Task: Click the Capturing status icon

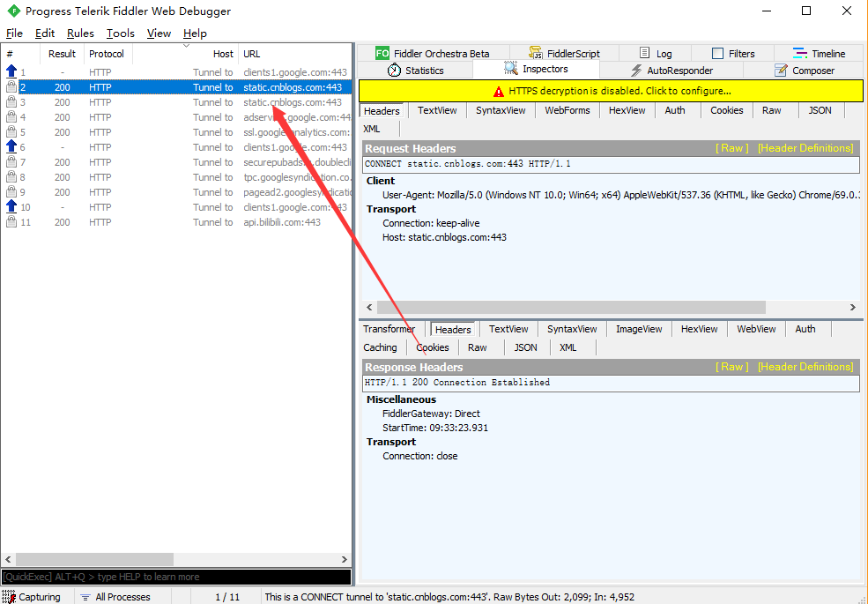Action: [x=9, y=597]
